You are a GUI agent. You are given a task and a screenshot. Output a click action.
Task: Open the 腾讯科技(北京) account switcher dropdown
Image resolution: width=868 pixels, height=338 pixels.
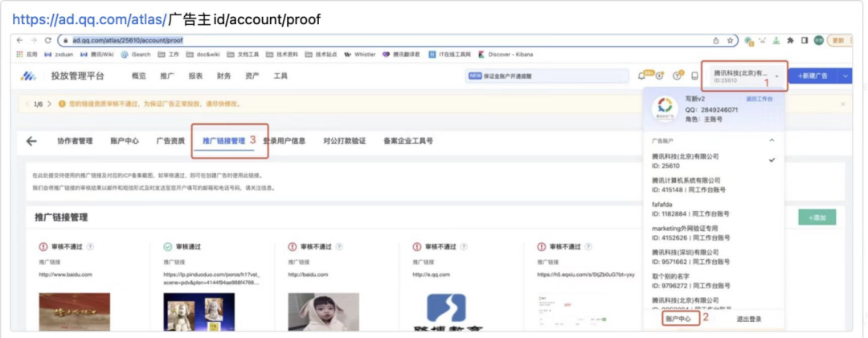tap(744, 76)
